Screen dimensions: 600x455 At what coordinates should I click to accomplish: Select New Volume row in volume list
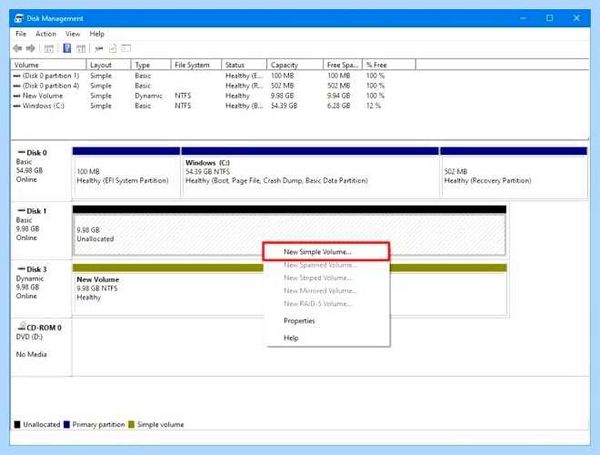click(x=198, y=96)
